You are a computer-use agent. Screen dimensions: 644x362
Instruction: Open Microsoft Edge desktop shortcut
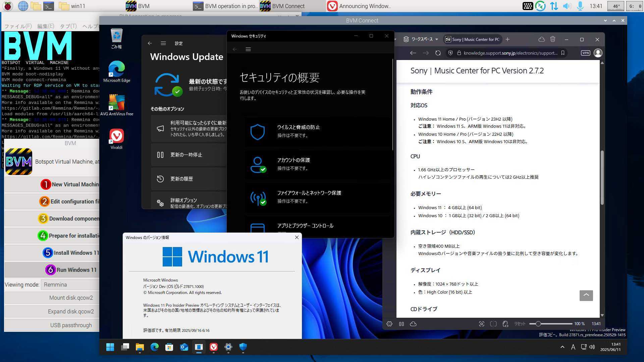coord(116,71)
